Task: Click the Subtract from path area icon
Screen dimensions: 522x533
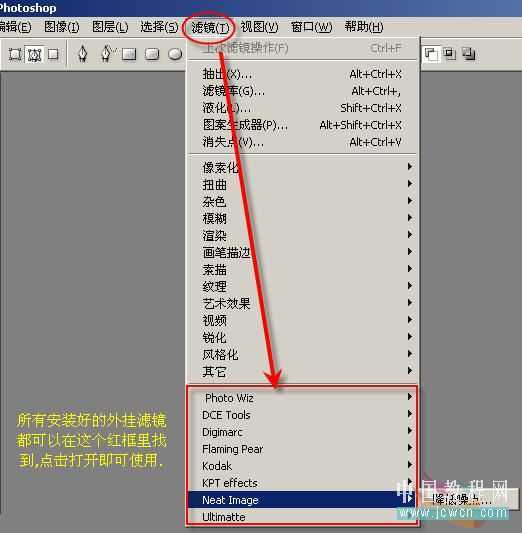Action: (431, 54)
